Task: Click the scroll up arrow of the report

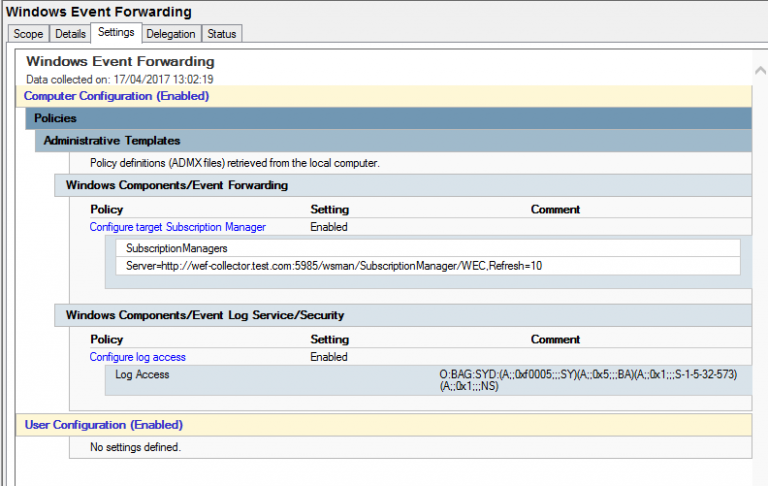Action: (760, 71)
